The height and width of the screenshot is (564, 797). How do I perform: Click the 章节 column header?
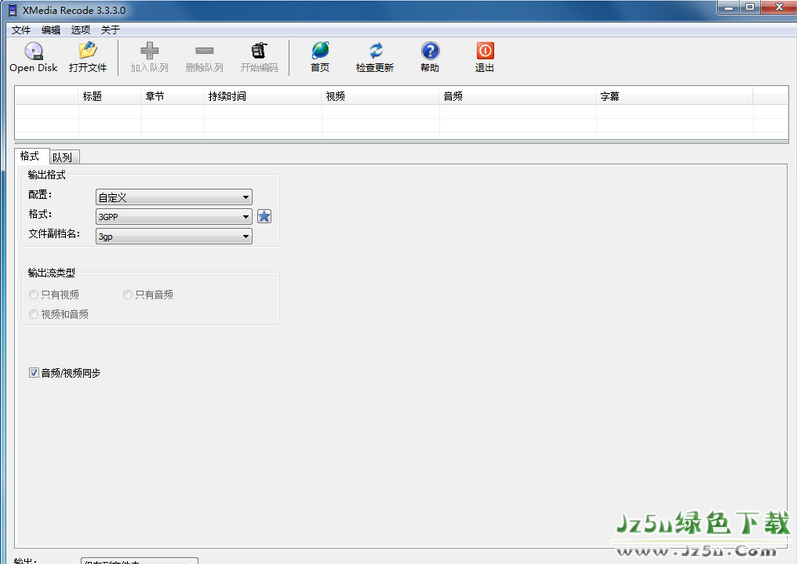pos(173,97)
